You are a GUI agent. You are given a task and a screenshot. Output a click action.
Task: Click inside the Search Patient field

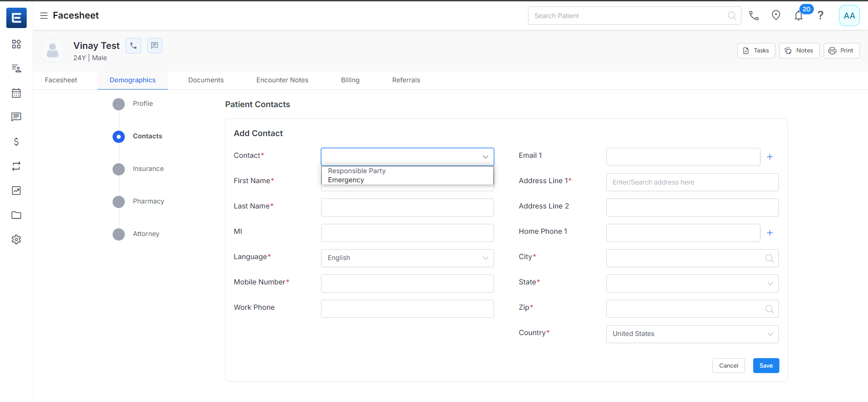point(628,16)
